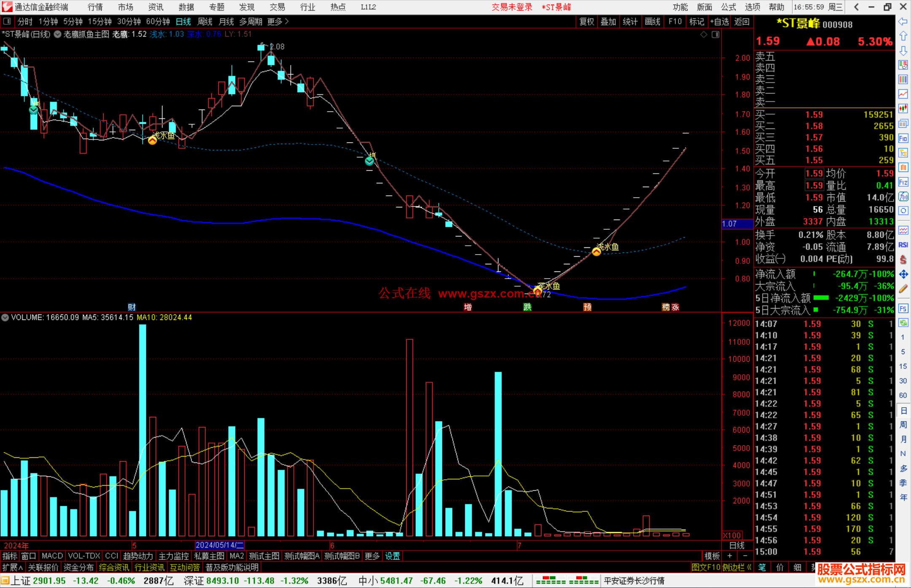Click the 2024/05/14 date marker on timeline
This screenshot has height=588, width=911.
click(219, 545)
